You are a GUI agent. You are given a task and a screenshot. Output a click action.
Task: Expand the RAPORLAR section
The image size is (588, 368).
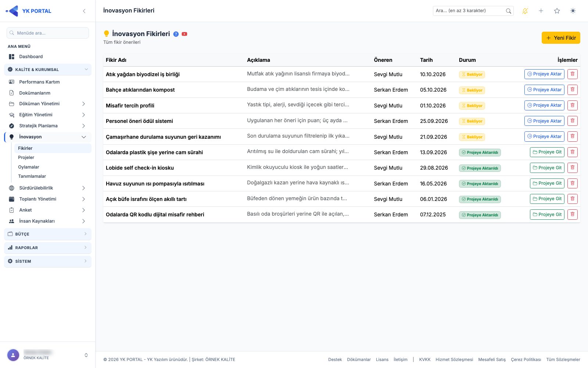point(48,248)
